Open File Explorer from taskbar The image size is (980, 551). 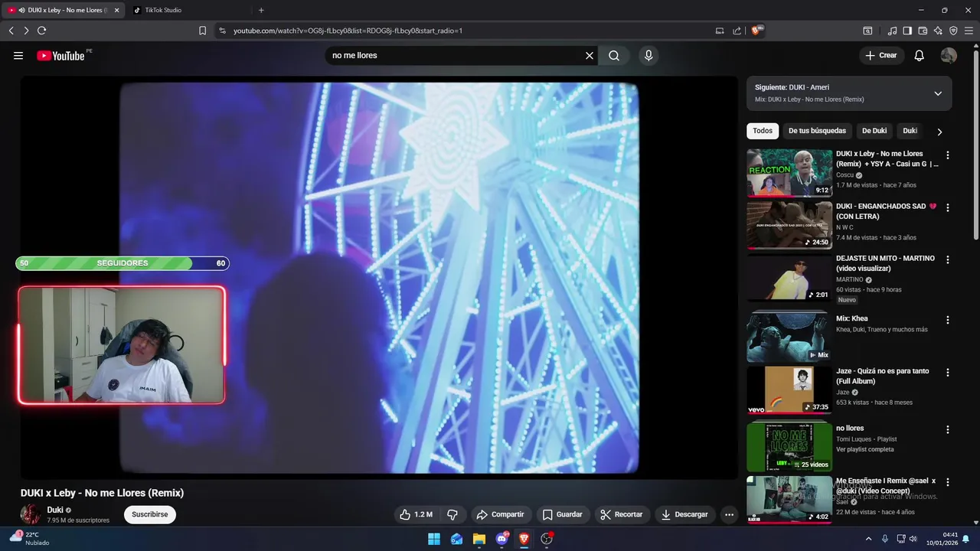click(479, 539)
